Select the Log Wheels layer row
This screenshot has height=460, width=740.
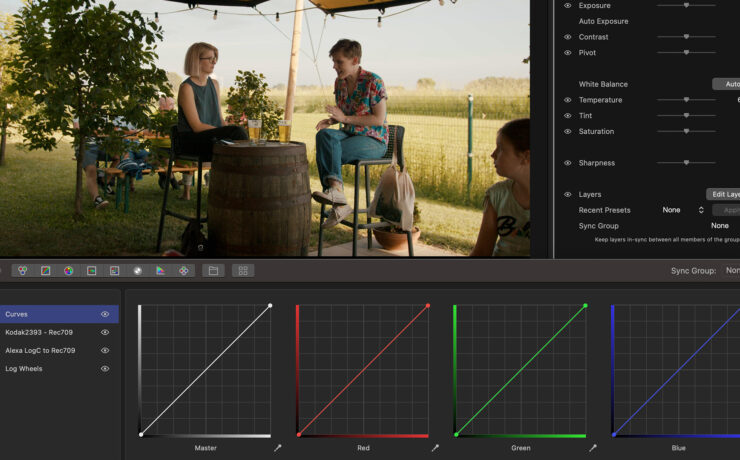click(x=59, y=368)
